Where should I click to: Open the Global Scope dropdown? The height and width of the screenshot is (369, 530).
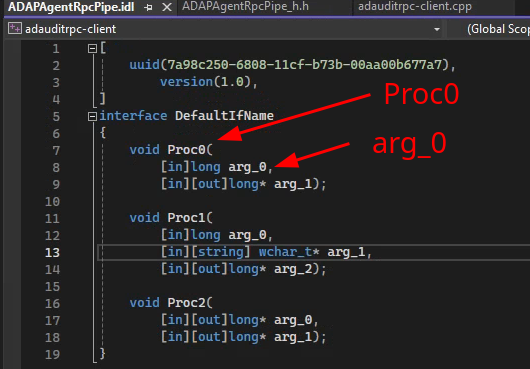click(x=498, y=29)
